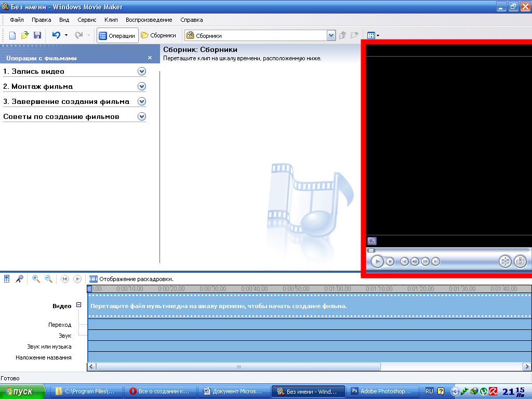Jump back to the start in preview monitor

[404, 262]
